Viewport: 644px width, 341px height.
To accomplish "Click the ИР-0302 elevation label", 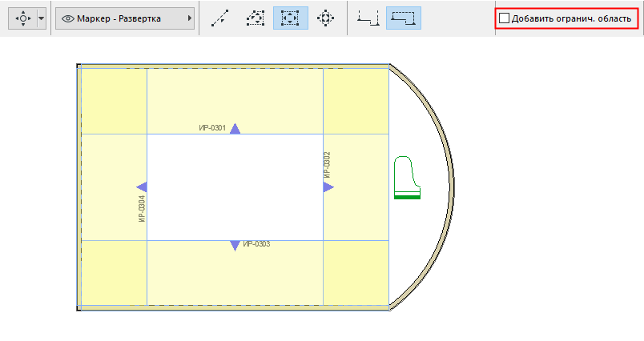I will pyautogui.click(x=327, y=165).
